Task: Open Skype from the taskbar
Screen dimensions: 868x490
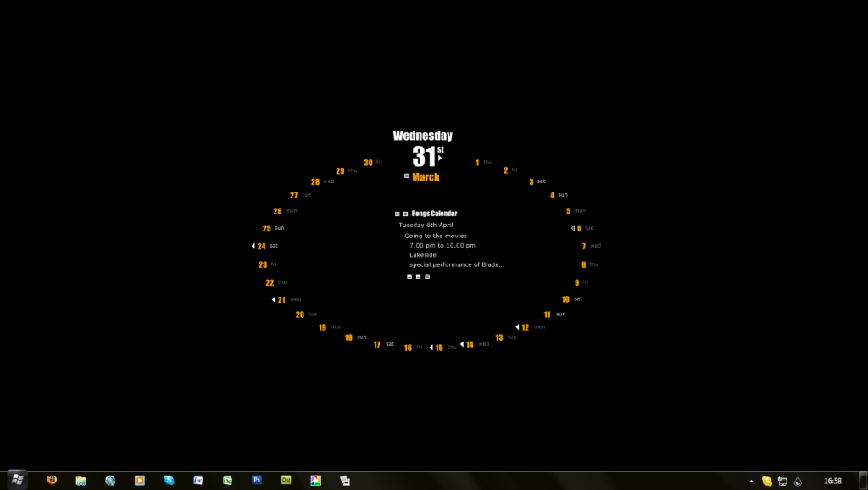Action: [x=169, y=480]
